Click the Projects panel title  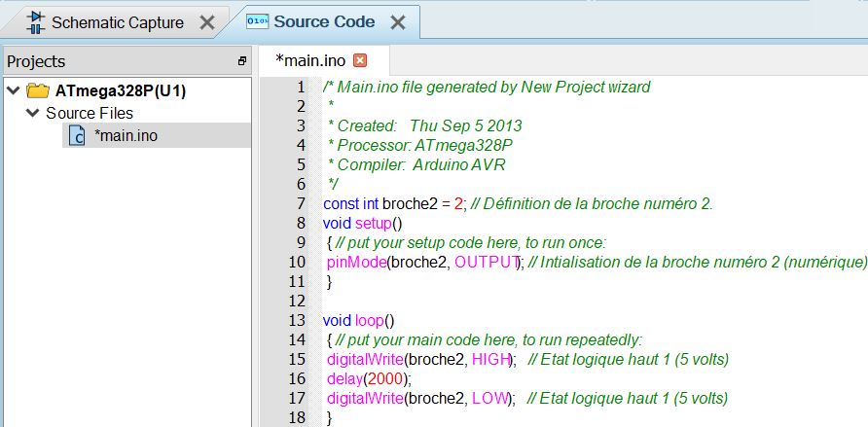pos(36,61)
